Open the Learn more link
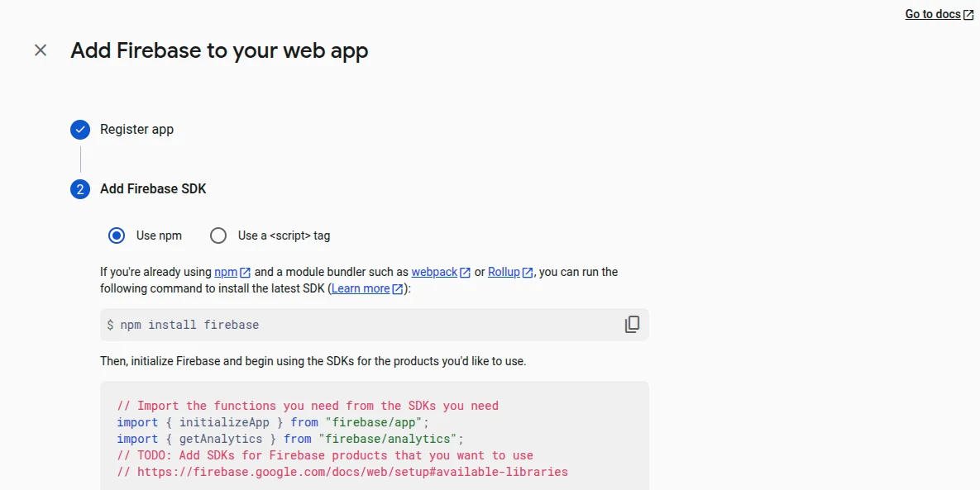 pos(361,288)
